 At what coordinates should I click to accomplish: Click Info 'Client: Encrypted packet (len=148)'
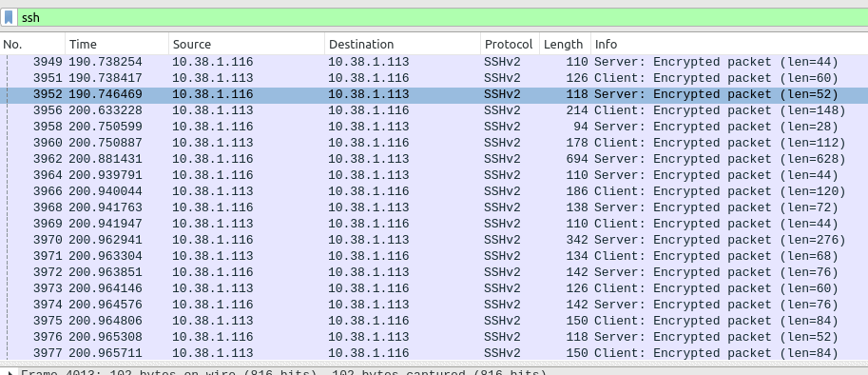[720, 110]
